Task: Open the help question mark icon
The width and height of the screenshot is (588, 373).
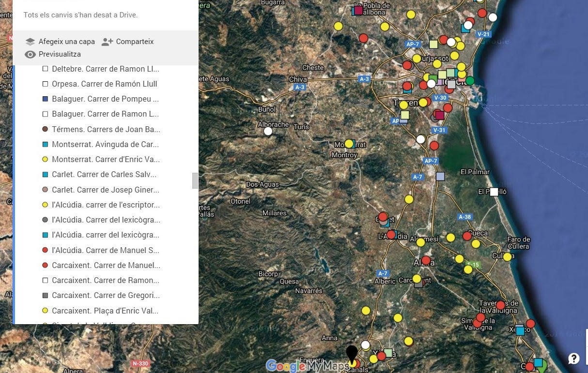Action: 574,358
